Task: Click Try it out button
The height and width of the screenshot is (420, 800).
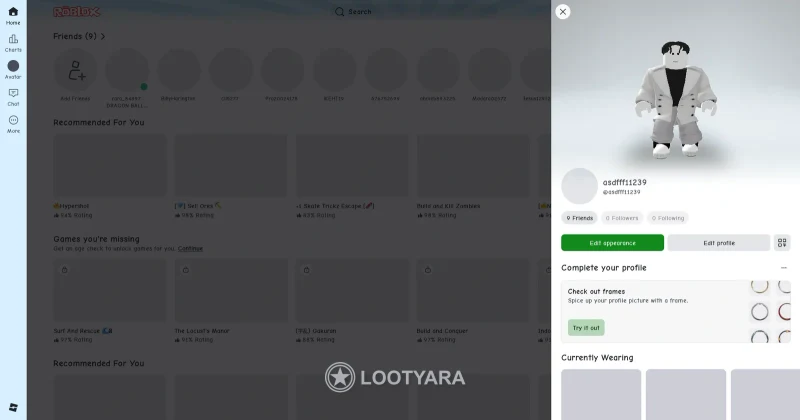Action: pyautogui.click(x=586, y=328)
